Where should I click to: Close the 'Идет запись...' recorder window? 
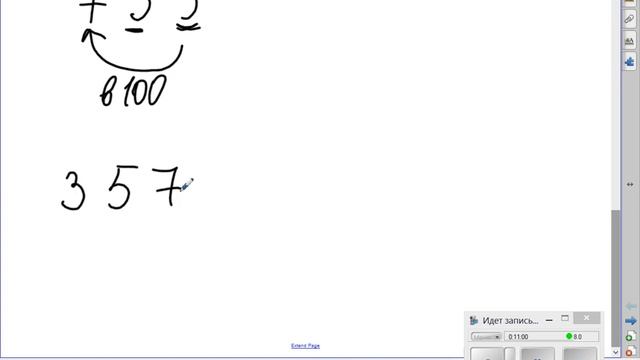tap(587, 318)
